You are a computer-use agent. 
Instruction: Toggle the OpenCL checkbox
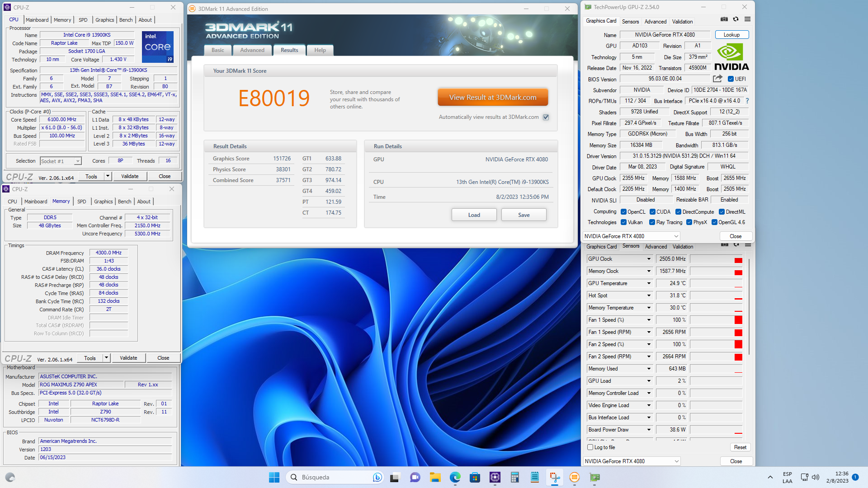tap(623, 212)
